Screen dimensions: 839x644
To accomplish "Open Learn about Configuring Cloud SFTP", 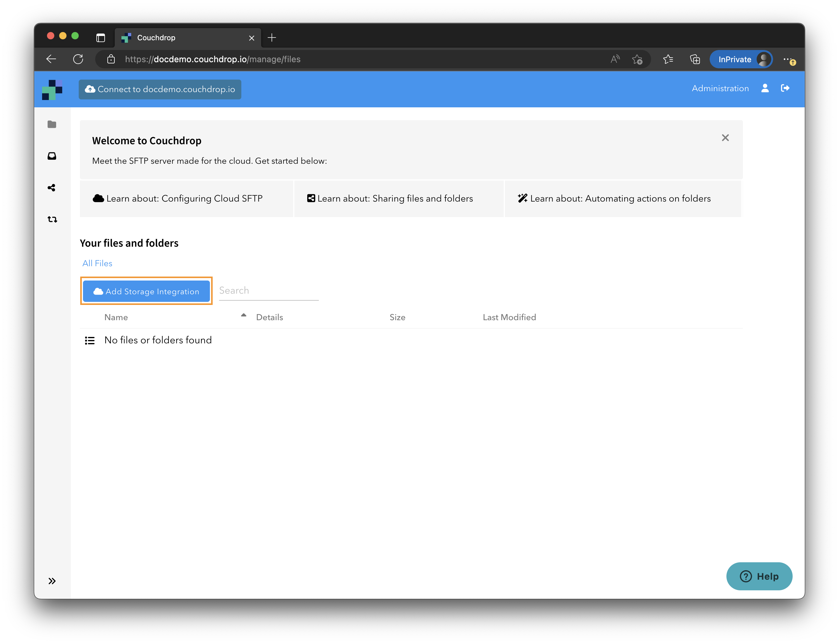I will click(186, 199).
